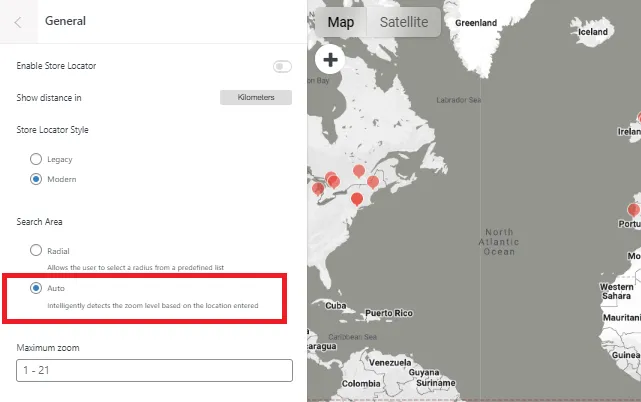Open the Kilometers distance unit selector
The height and width of the screenshot is (402, 641).
coord(255,97)
